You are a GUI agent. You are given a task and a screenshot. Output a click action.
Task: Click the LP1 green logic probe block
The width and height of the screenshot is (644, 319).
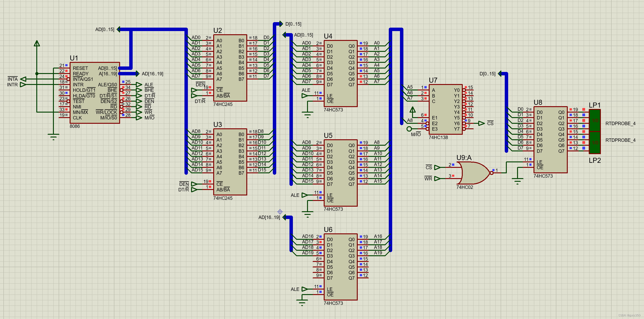click(594, 121)
